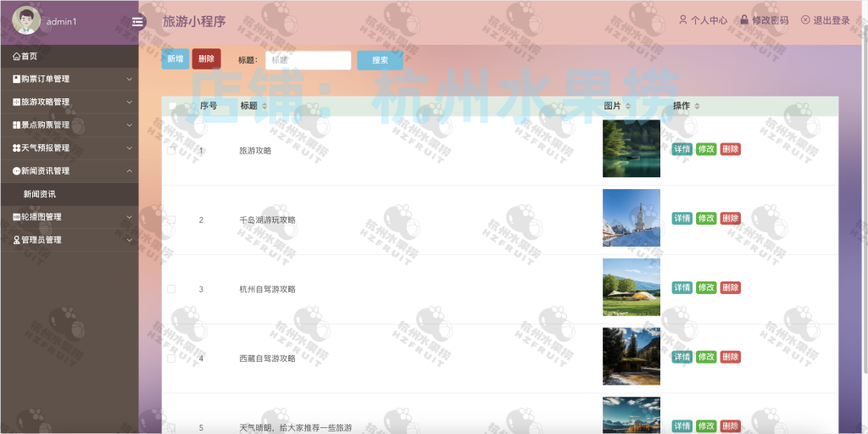Click the admin1 avatar picture

(26, 20)
